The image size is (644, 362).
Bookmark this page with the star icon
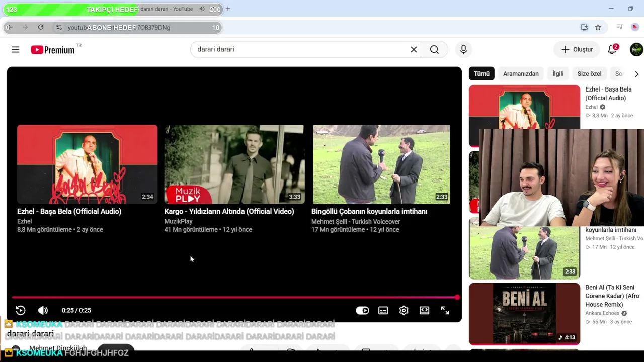598,27
